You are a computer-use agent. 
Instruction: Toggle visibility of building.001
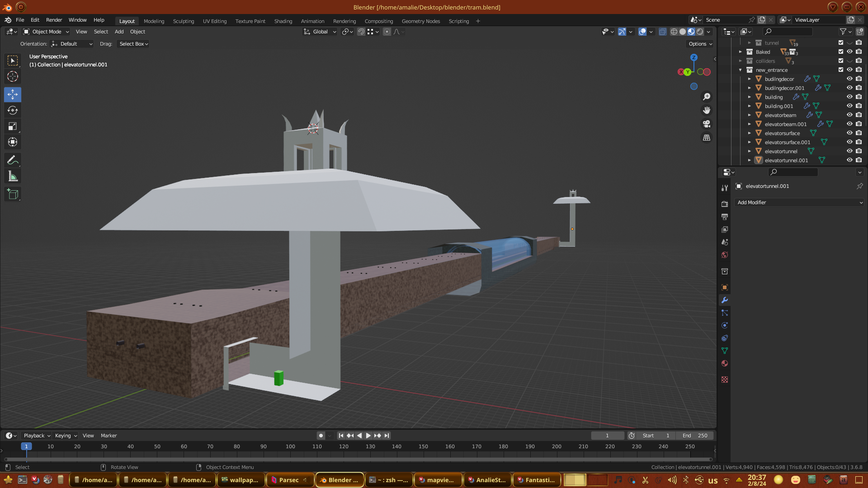[849, 106]
